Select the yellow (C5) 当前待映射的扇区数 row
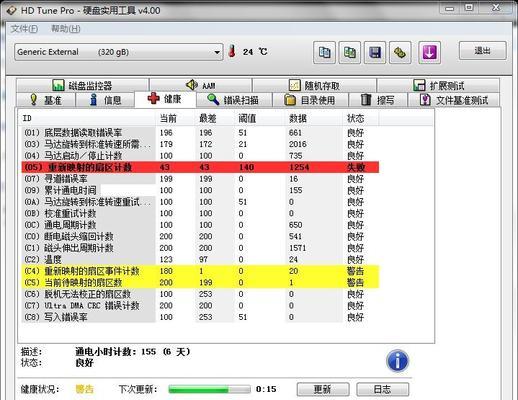Screen dimensions: 518x400 200,283
